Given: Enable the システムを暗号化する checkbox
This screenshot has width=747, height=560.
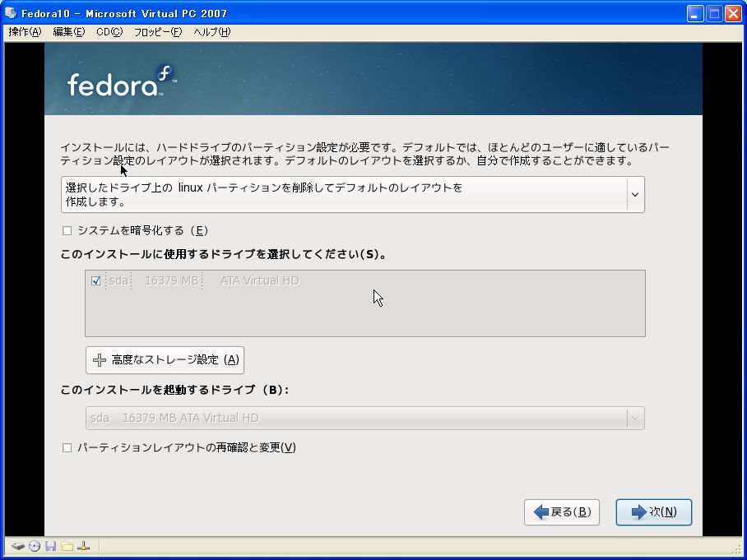Looking at the screenshot, I should tap(67, 231).
